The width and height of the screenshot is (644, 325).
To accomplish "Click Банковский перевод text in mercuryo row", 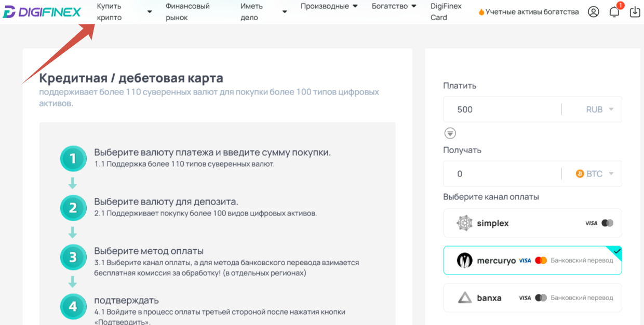I will click(x=582, y=261).
